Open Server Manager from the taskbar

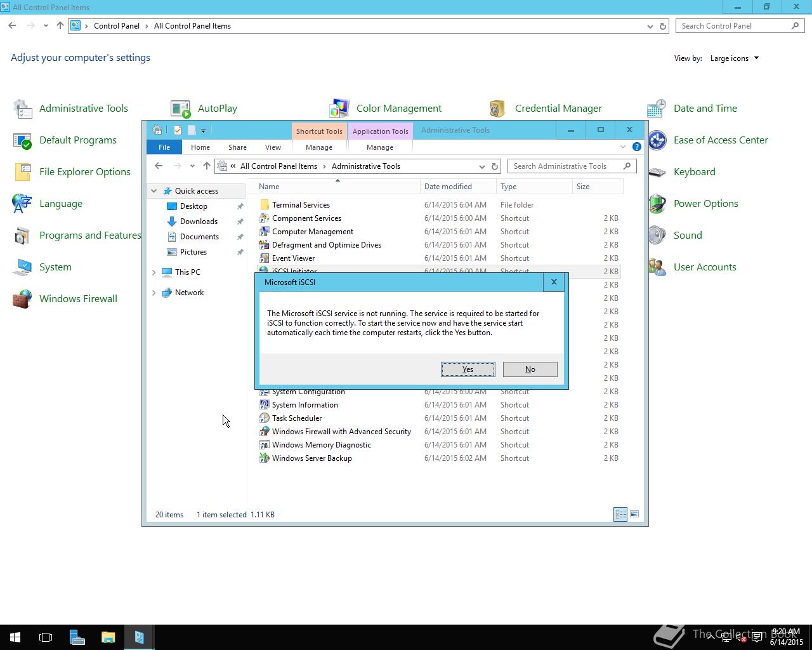pyautogui.click(x=77, y=637)
